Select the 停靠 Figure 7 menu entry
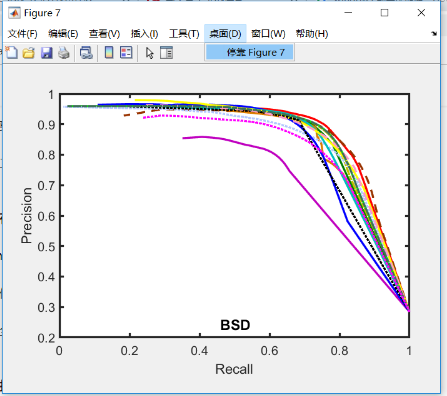This screenshot has width=447, height=396. (250, 52)
